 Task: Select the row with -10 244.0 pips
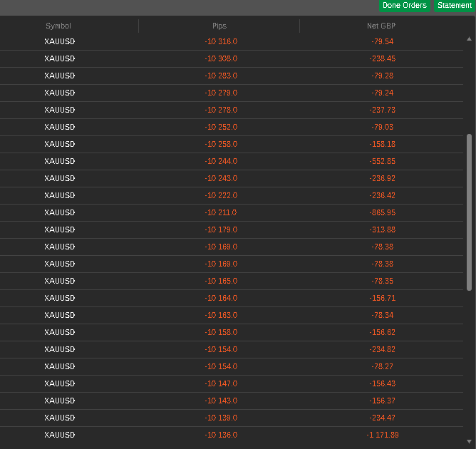[x=232, y=161]
